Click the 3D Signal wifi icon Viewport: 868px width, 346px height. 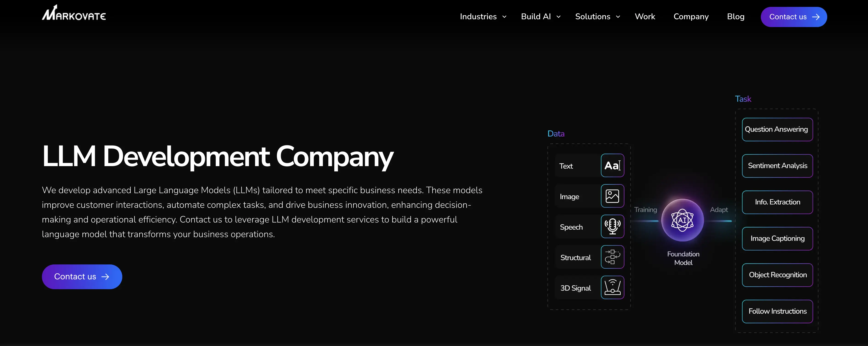click(x=612, y=288)
